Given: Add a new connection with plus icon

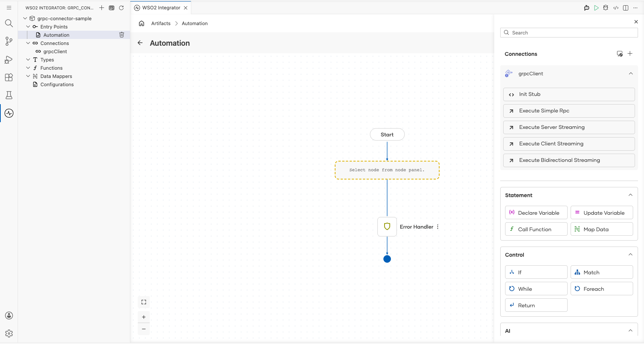Looking at the screenshot, I should pos(630,54).
